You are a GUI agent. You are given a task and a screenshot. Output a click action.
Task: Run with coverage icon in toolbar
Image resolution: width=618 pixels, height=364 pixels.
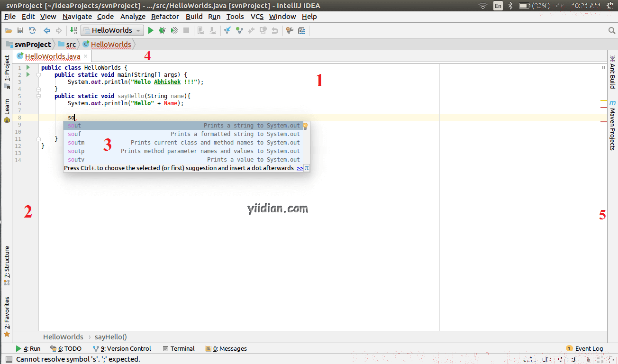(x=174, y=30)
